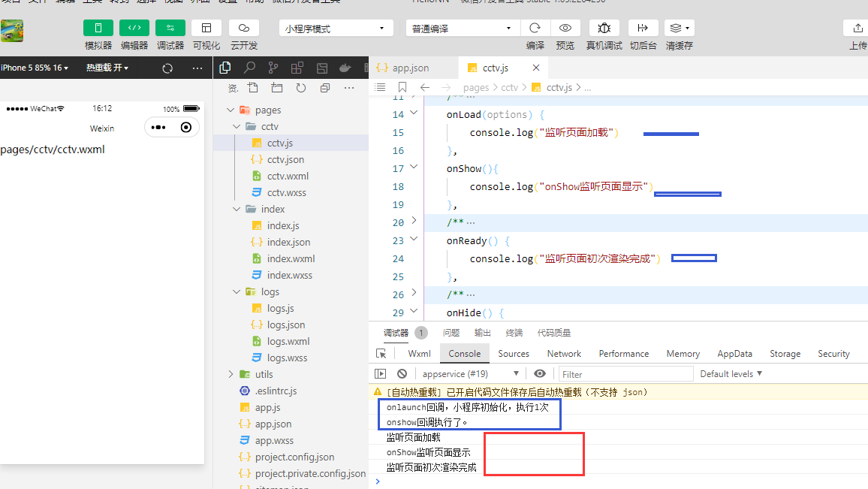Expand the utils folder
868x489 pixels.
231,374
